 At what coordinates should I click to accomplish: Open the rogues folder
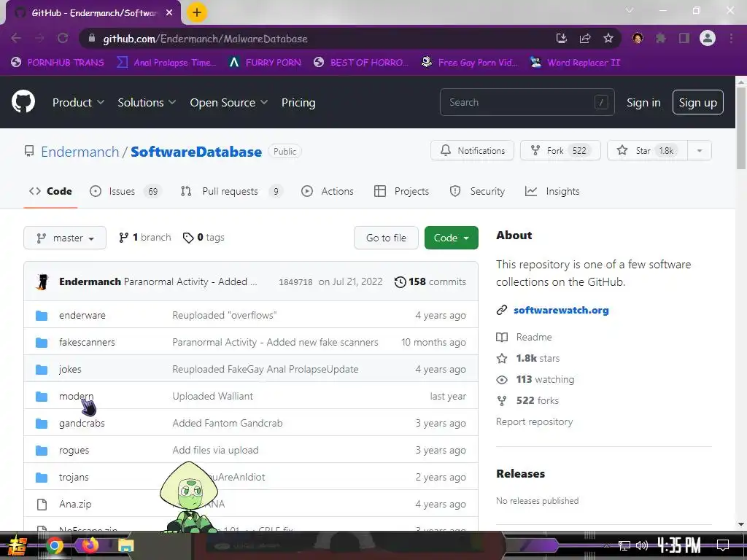(74, 450)
